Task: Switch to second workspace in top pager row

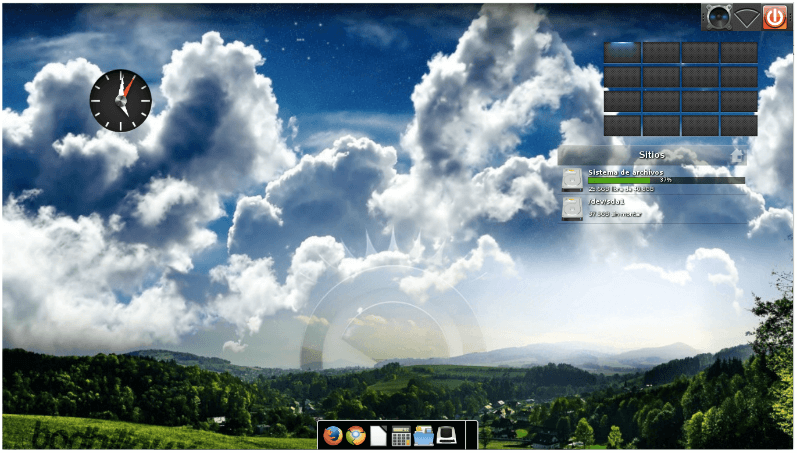Action: pyautogui.click(x=661, y=52)
